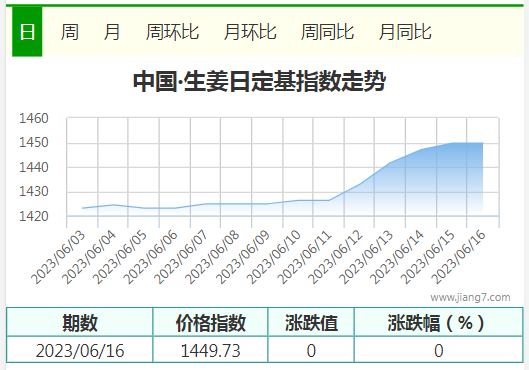
Task: Click the 期数 column header
Action: 80,322
